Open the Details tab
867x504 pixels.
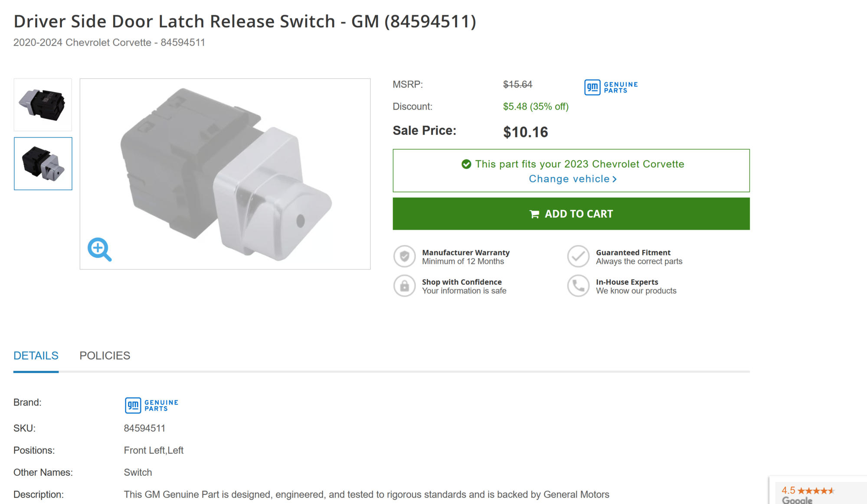(36, 356)
